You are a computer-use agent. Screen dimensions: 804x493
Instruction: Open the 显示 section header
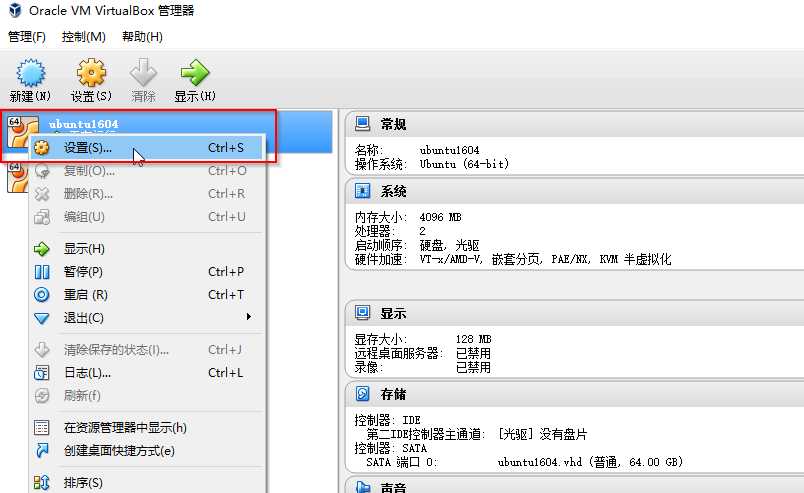[x=574, y=313]
